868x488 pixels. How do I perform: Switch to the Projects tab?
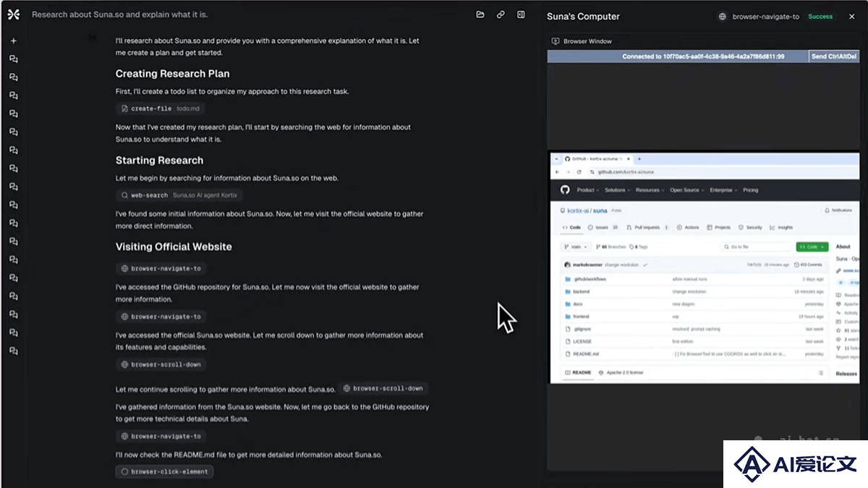click(719, 227)
